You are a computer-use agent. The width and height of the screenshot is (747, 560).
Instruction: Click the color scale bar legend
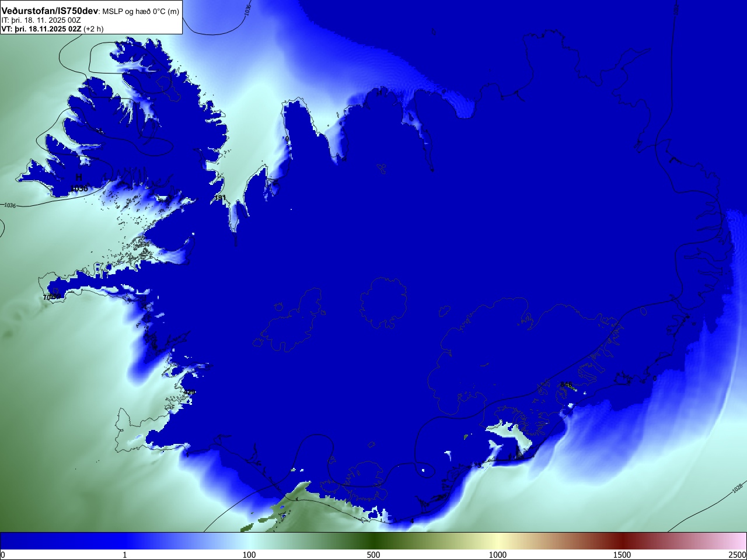(373, 541)
